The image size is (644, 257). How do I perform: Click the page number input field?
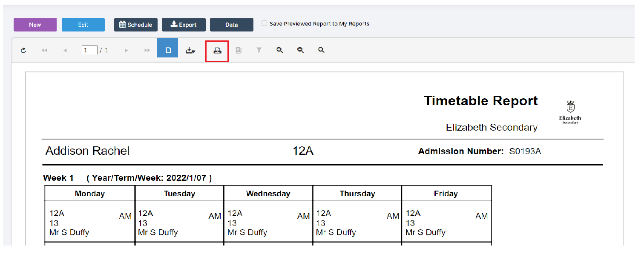pos(89,50)
